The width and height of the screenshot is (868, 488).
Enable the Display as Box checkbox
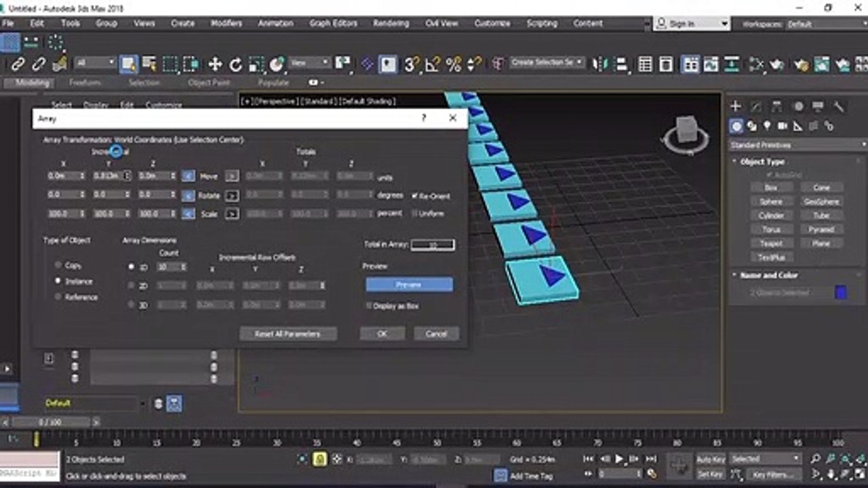[370, 306]
